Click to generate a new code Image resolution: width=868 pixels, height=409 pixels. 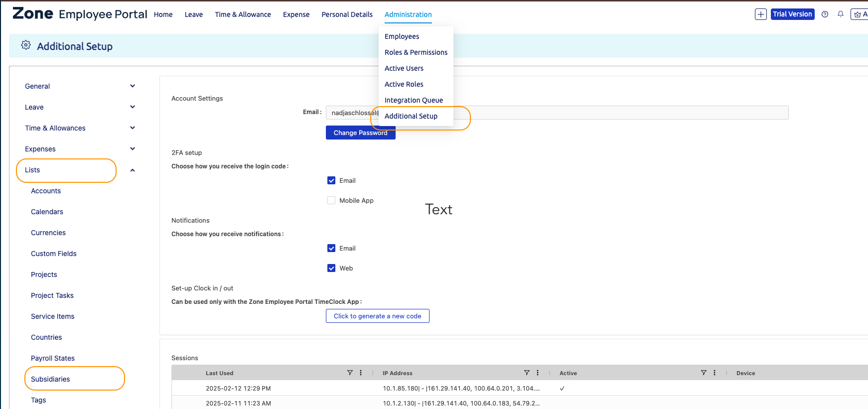377,316
